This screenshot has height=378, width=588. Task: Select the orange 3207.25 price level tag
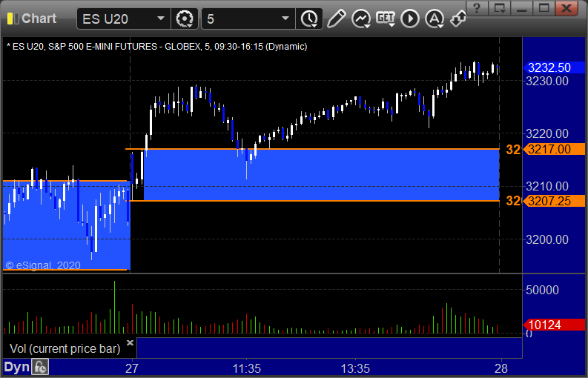click(x=554, y=201)
